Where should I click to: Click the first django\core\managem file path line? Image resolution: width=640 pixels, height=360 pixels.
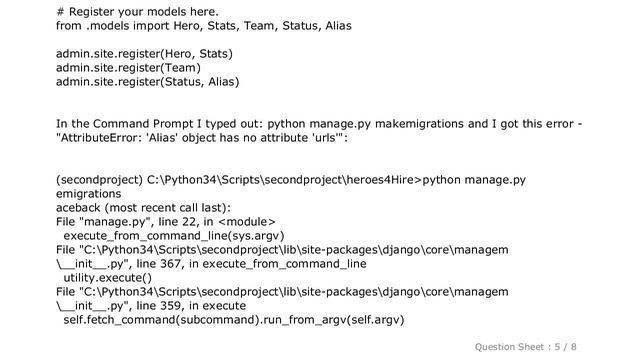282,250
